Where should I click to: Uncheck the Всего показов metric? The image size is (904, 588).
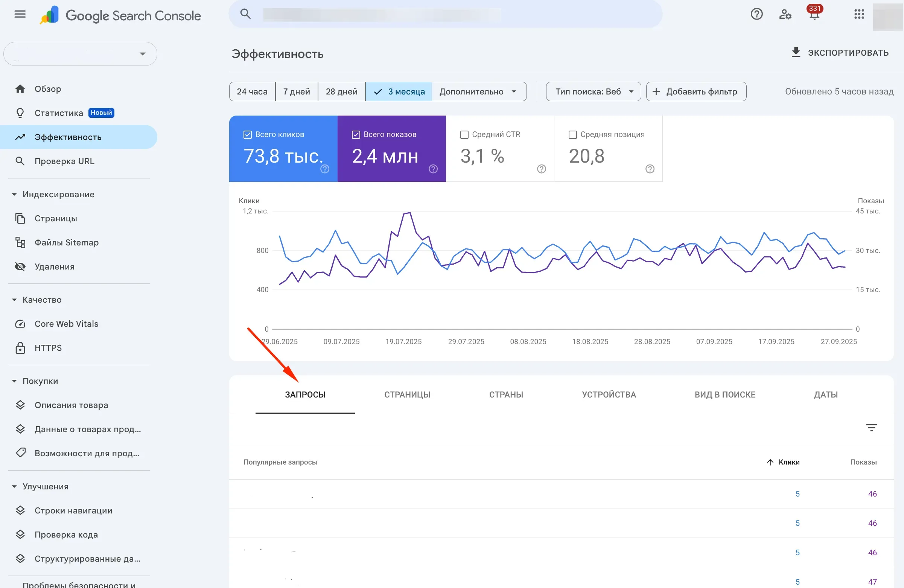[356, 134]
